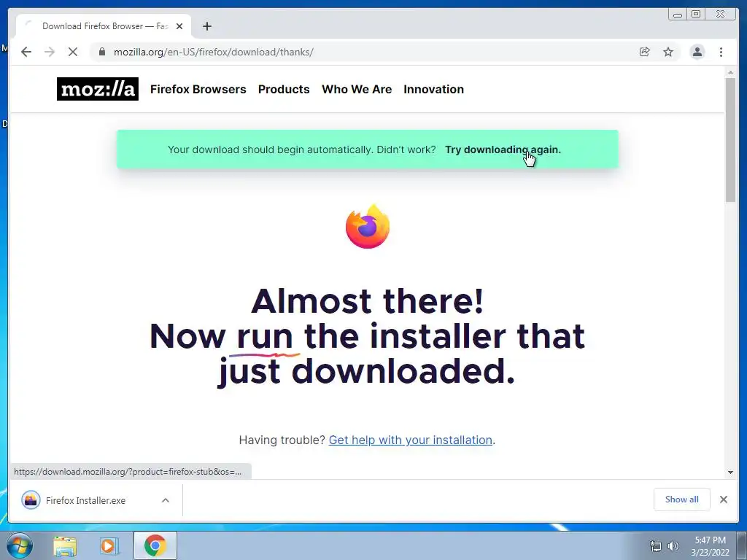Click the vertical scrollbar thumb
The width and height of the screenshot is (747, 560).
pos(730,140)
